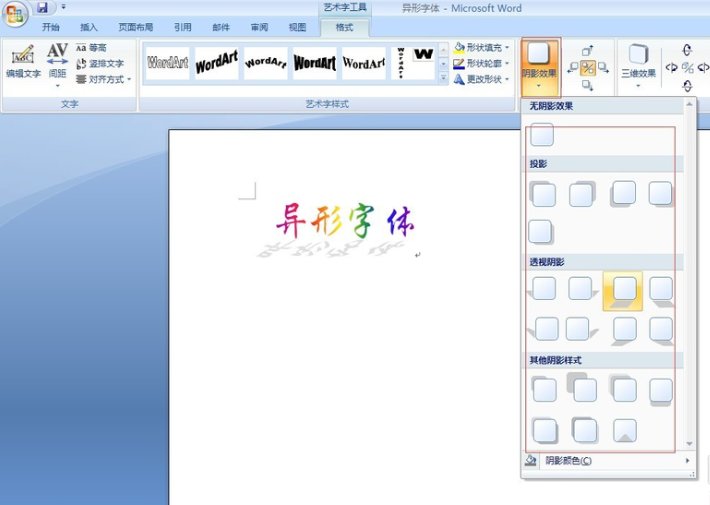Apply fourth perspective shadow style
The width and height of the screenshot is (710, 505).
tap(661, 291)
